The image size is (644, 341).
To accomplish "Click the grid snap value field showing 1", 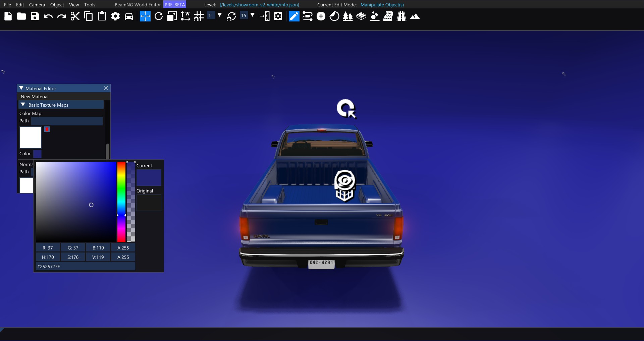I will pyautogui.click(x=211, y=15).
